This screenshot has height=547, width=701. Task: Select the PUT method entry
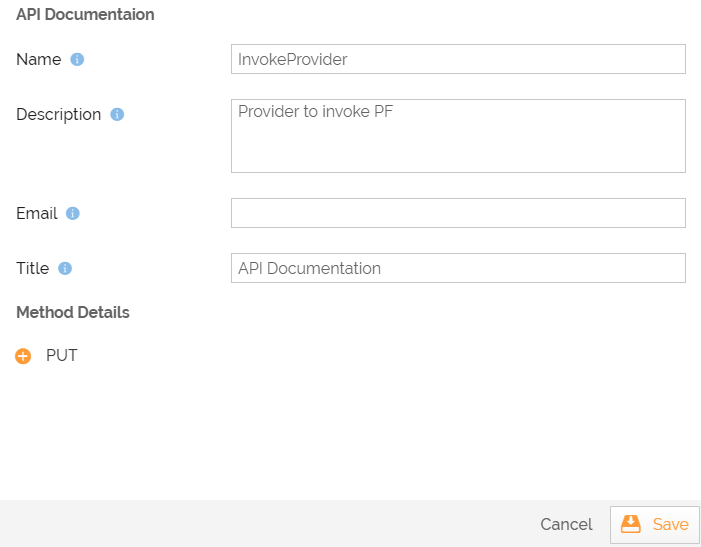click(x=62, y=356)
